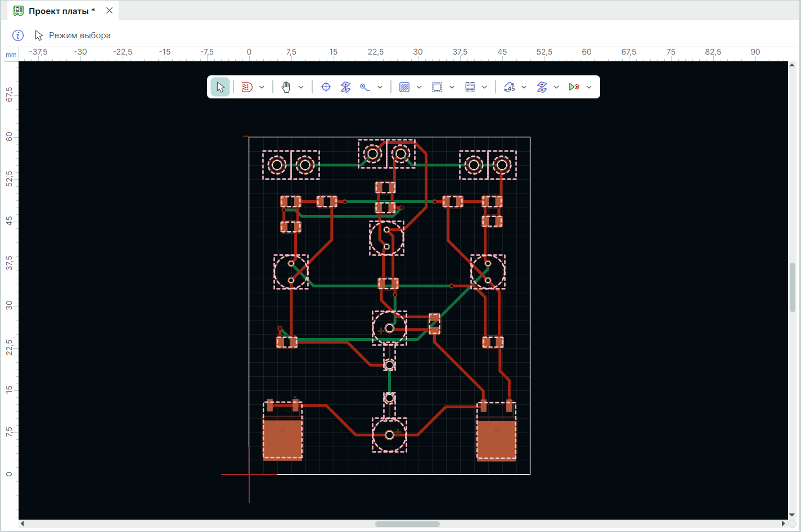The height and width of the screenshot is (532, 801).
Task: Select the arrow pointer selection tool
Action: (x=220, y=87)
